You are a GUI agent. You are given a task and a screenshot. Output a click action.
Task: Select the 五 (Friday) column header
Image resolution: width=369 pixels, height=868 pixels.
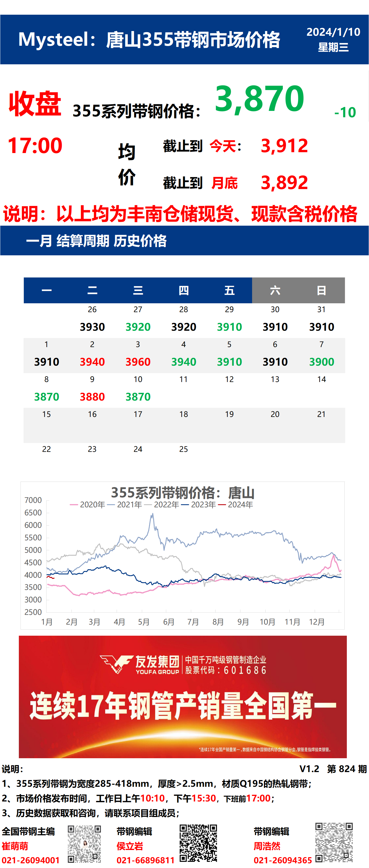(x=229, y=290)
